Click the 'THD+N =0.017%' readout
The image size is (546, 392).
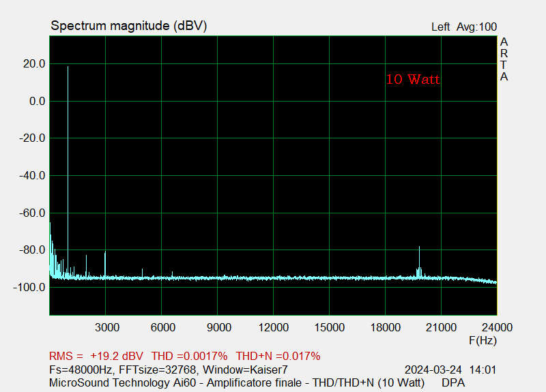click(278, 356)
